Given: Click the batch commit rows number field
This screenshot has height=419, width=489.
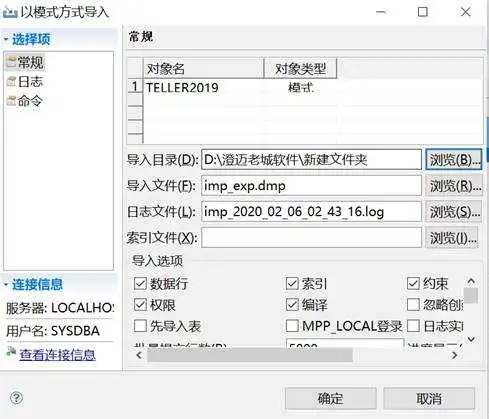Looking at the screenshot, I should [x=345, y=343].
